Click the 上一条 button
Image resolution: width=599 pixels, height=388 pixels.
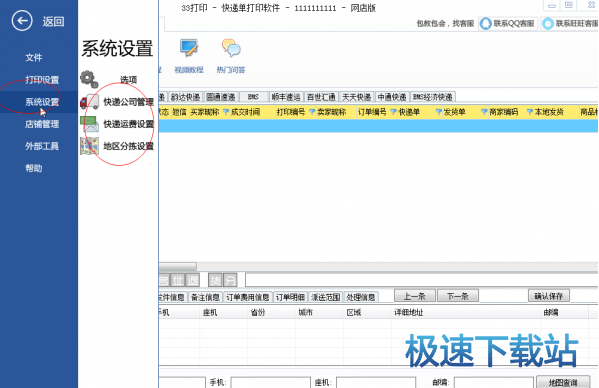[x=414, y=296]
